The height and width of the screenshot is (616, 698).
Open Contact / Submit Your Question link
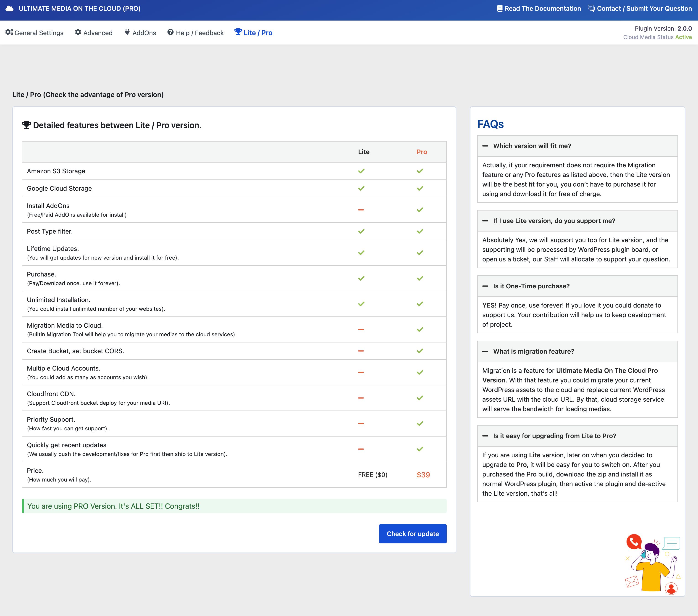pos(640,8)
